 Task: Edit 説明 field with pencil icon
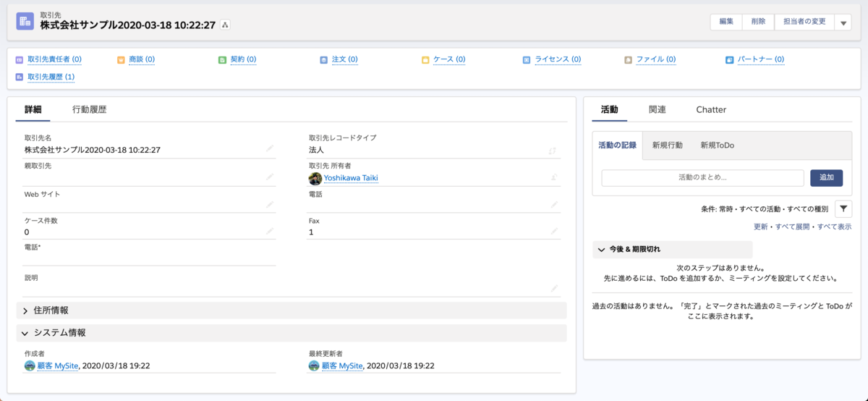pos(554,288)
